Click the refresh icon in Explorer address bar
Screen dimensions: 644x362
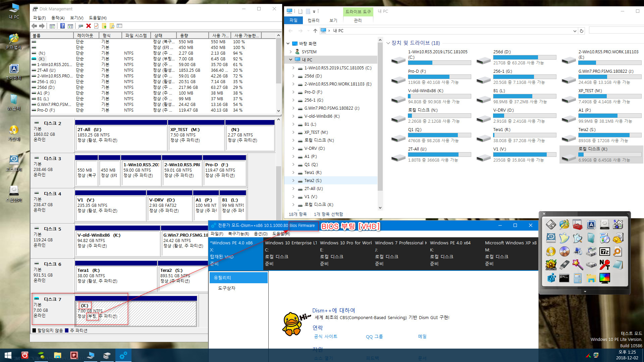point(582,31)
